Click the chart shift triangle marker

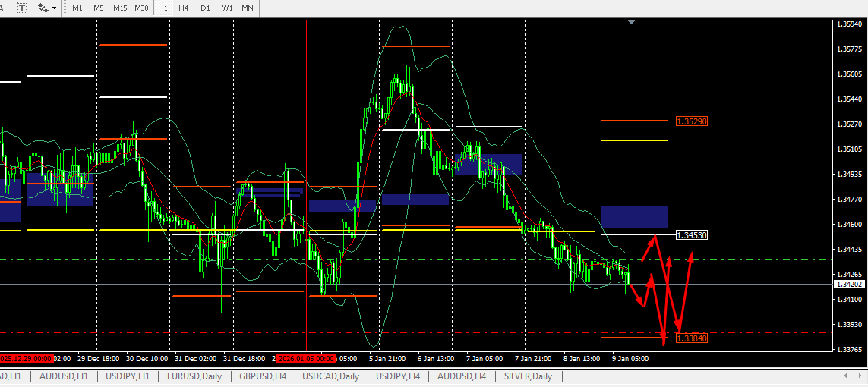click(632, 22)
